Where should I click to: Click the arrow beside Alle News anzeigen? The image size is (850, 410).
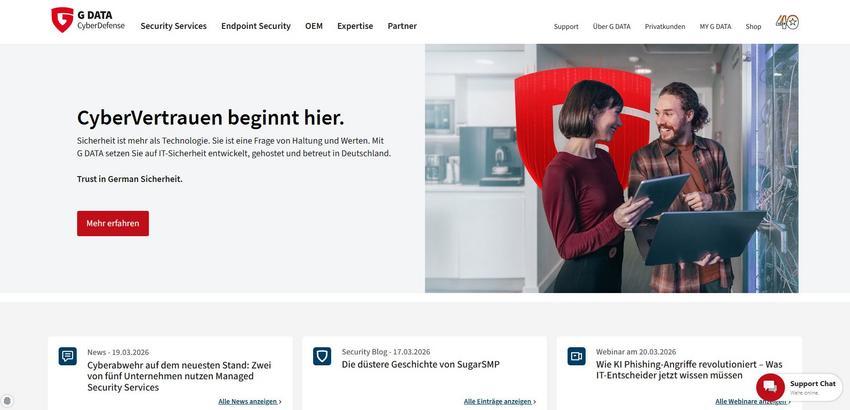[280, 402]
